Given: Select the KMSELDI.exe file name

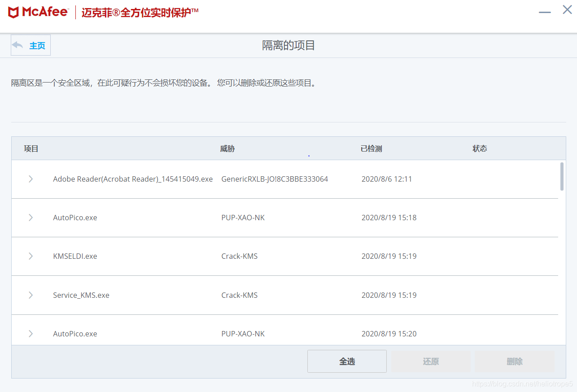Looking at the screenshot, I should coord(75,256).
